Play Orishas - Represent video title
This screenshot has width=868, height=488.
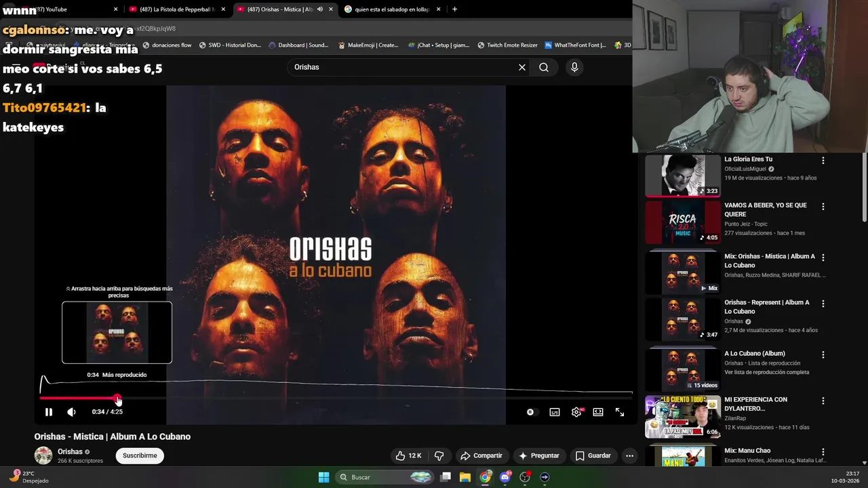point(767,307)
